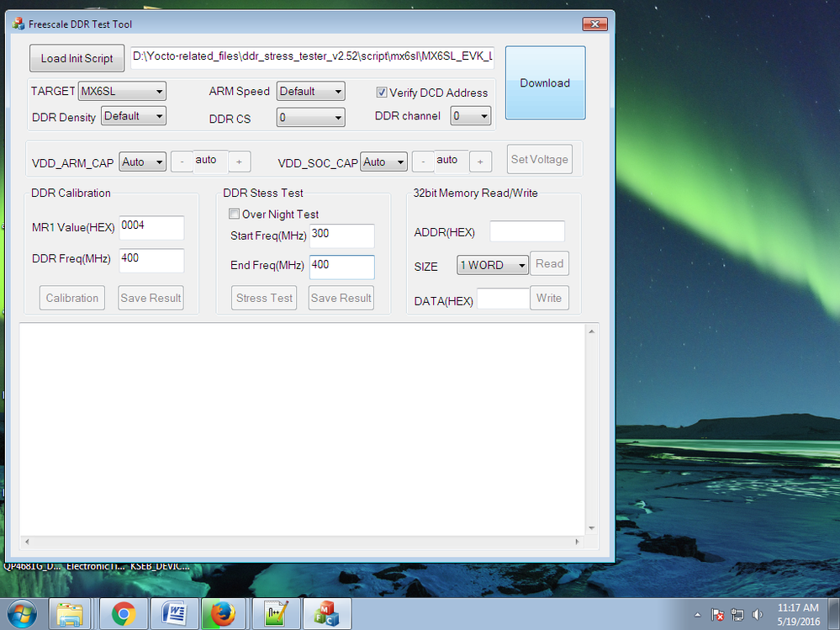Open the ARM Speed dropdown
840x630 pixels.
(x=311, y=91)
